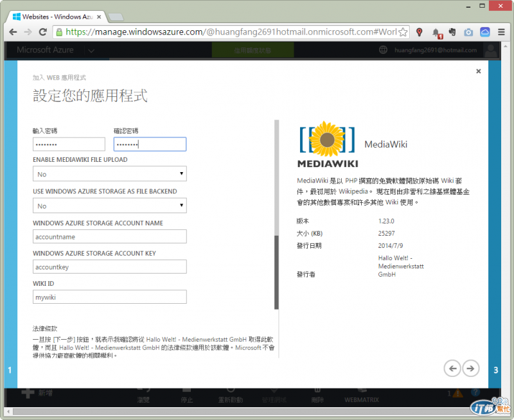
Task: Click the huangfang2691@hotmail.com account text
Action: pyautogui.click(x=436, y=50)
